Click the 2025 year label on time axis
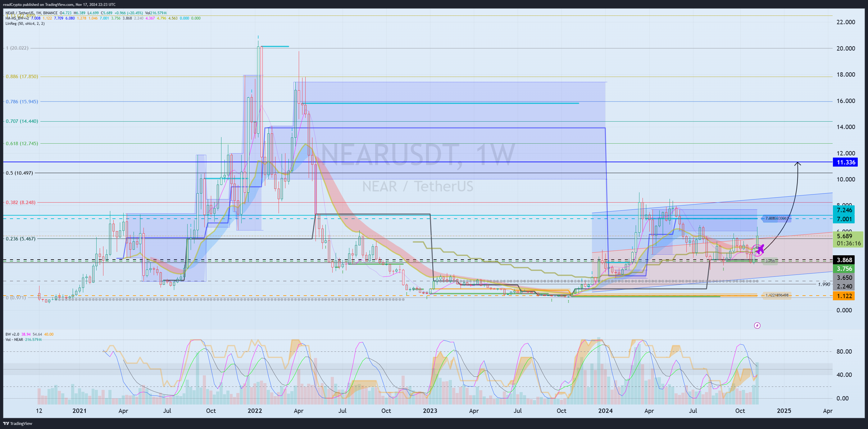 coord(784,410)
